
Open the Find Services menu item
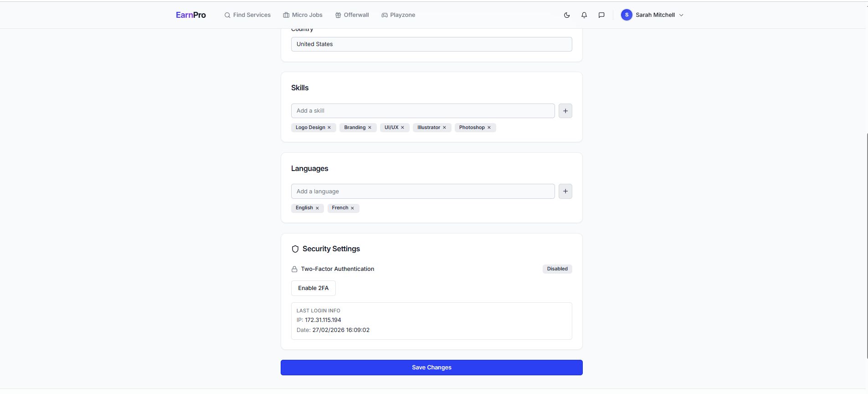pyautogui.click(x=247, y=15)
